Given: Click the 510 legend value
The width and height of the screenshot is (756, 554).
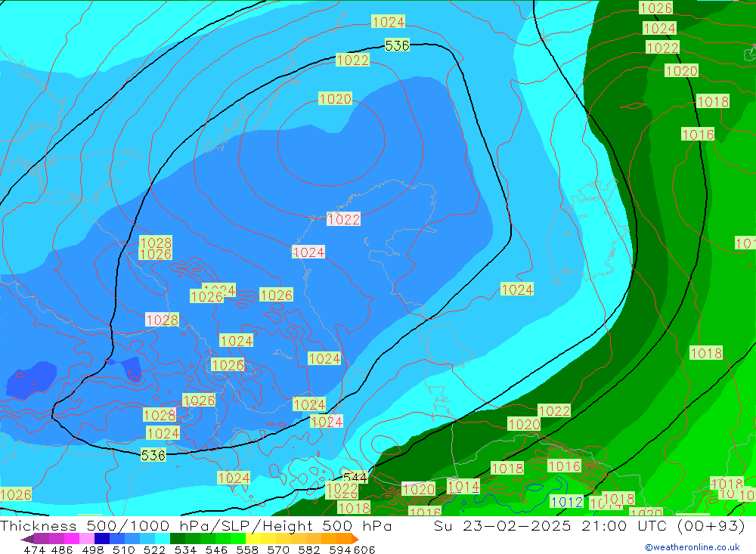Looking at the screenshot, I should (x=123, y=549).
